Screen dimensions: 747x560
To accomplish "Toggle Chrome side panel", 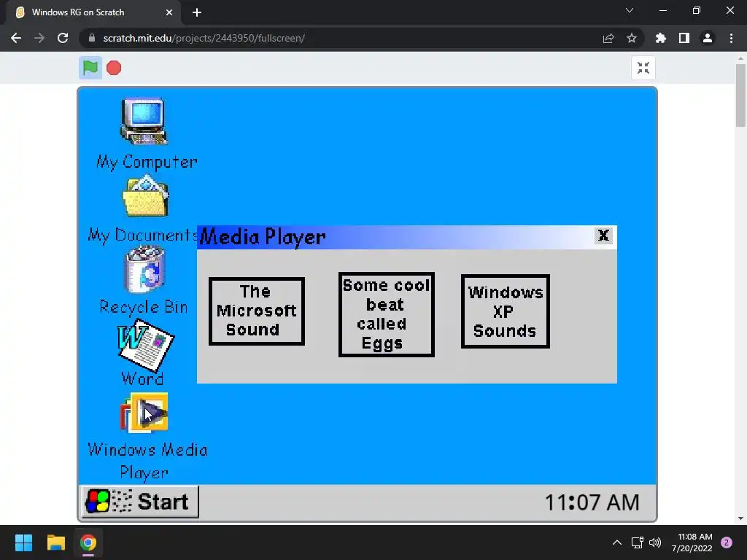I will (x=684, y=38).
